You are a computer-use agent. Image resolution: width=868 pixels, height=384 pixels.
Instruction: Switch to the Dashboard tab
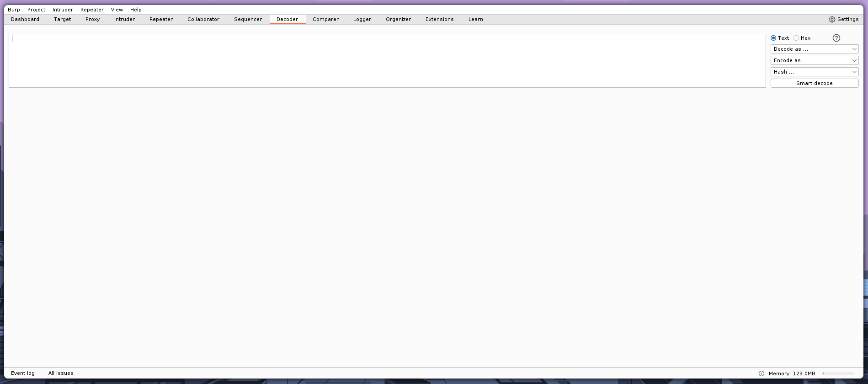tap(25, 19)
